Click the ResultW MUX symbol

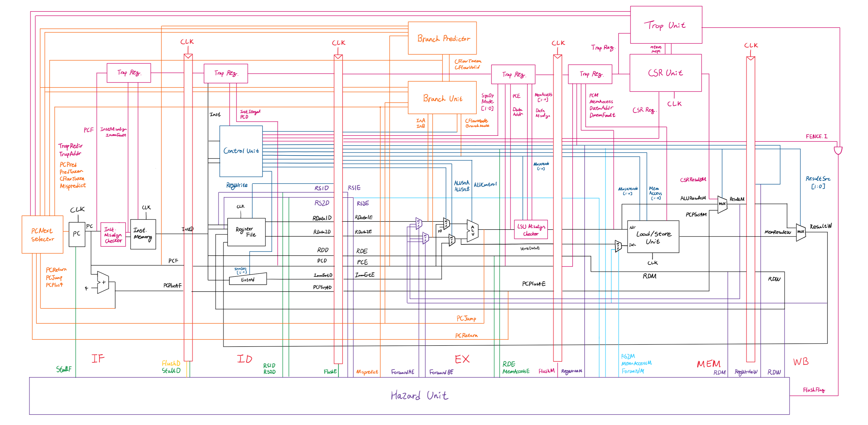[801, 232]
